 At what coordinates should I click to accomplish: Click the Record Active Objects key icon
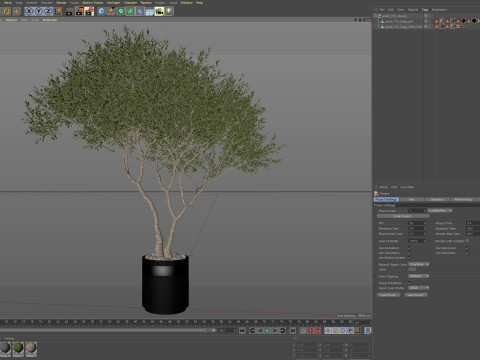pyautogui.click(x=303, y=331)
